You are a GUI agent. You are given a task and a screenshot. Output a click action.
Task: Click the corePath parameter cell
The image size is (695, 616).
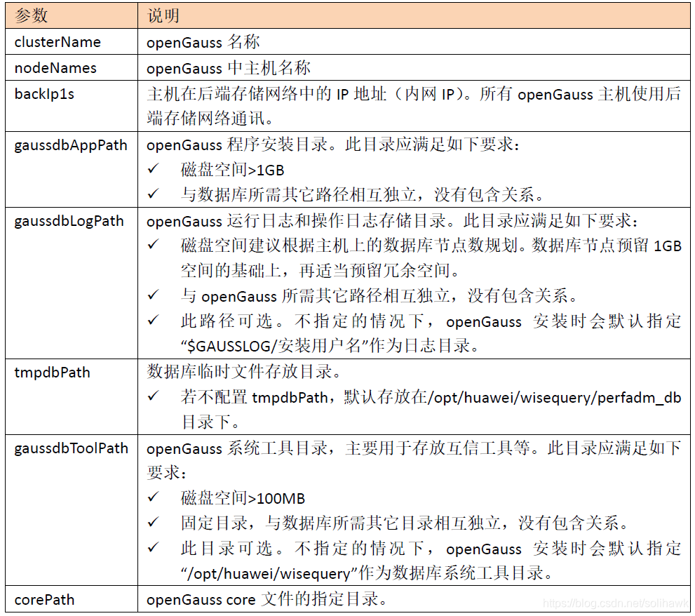point(72,599)
